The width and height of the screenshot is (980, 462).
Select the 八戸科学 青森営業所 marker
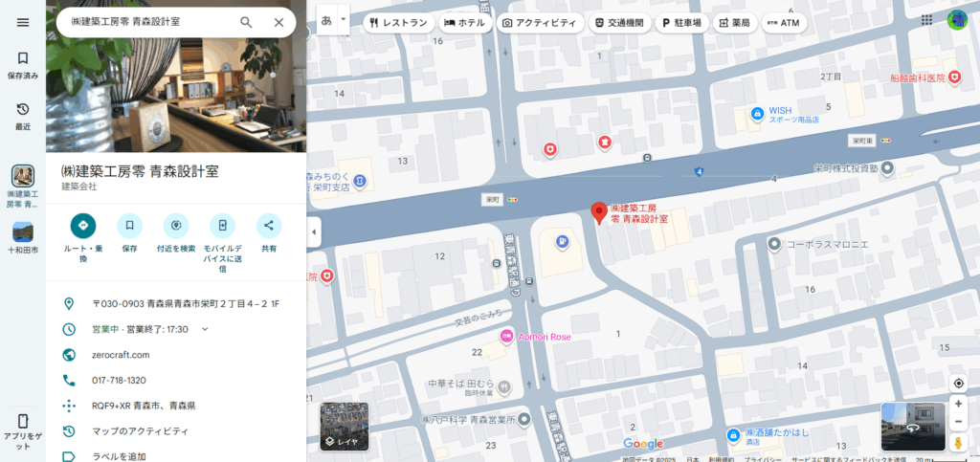(x=525, y=418)
